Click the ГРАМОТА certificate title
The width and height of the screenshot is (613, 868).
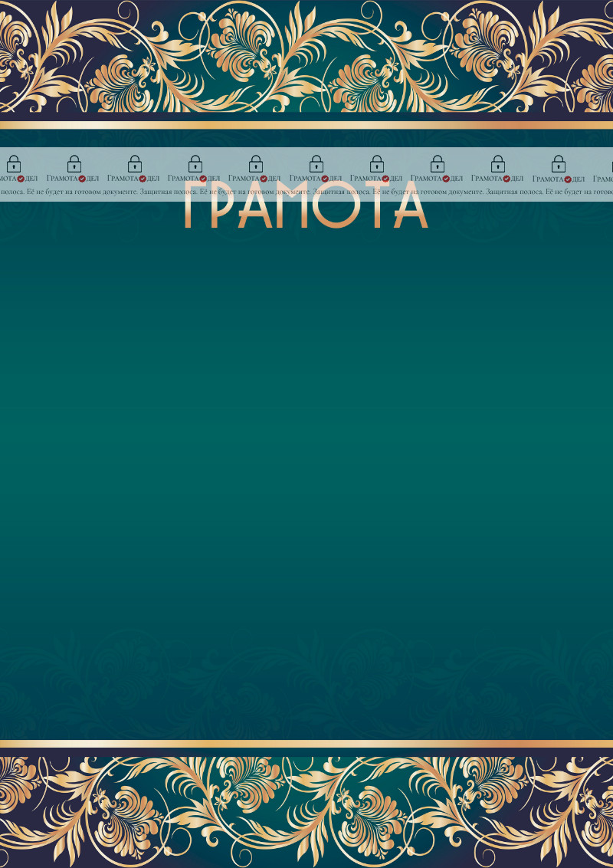pyautogui.click(x=306, y=217)
